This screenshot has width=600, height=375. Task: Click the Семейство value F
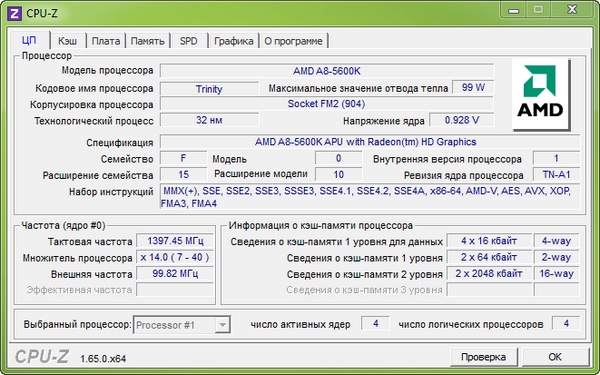pos(183,158)
